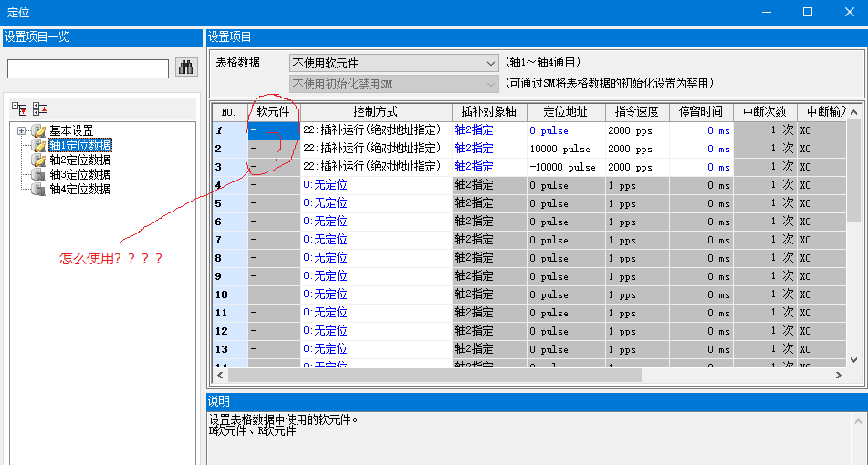
Task: Click the 10000 pulse address cell
Action: point(565,149)
